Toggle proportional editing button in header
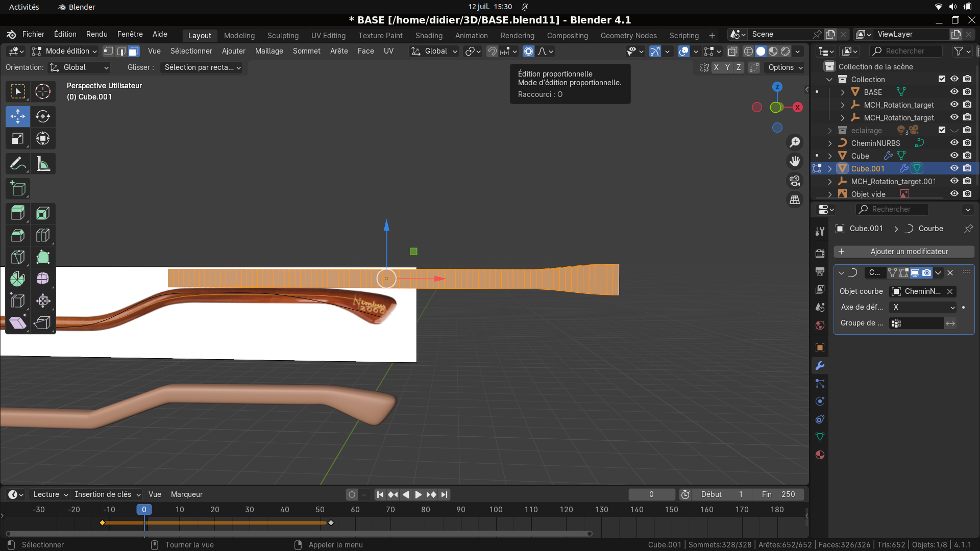Image resolution: width=980 pixels, height=551 pixels. (x=529, y=51)
